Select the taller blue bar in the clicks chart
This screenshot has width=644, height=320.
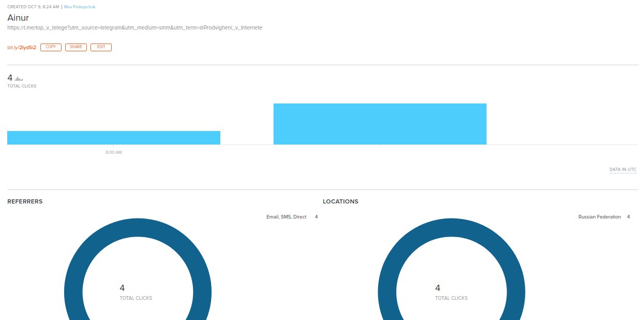coord(380,124)
